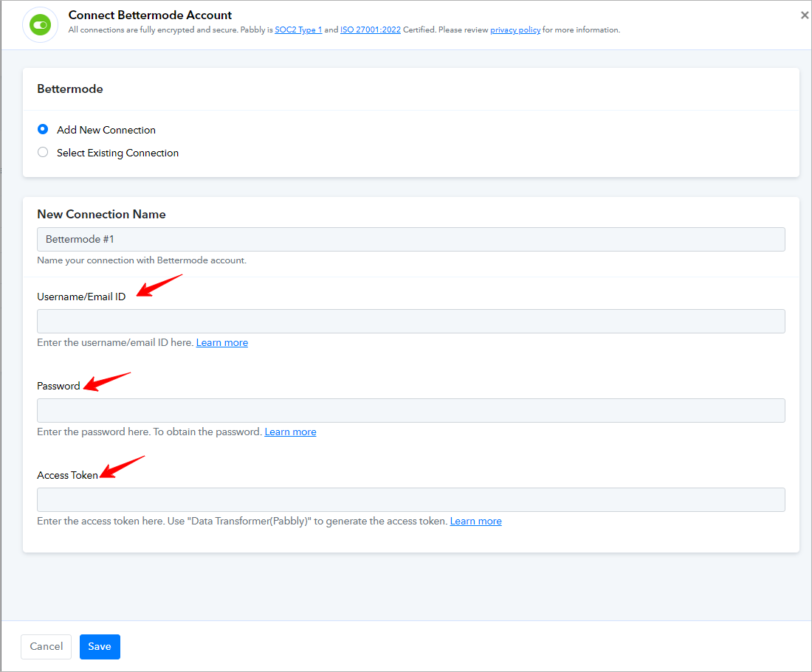
Task: Cancel the connection setup
Action: (x=46, y=647)
